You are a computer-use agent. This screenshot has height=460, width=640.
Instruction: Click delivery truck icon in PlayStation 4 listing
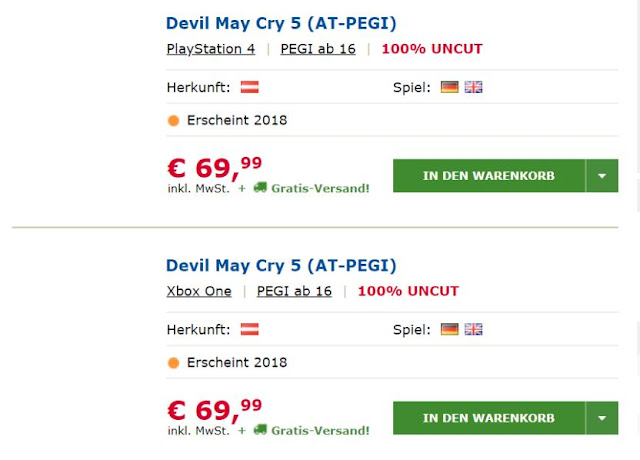click(x=260, y=187)
